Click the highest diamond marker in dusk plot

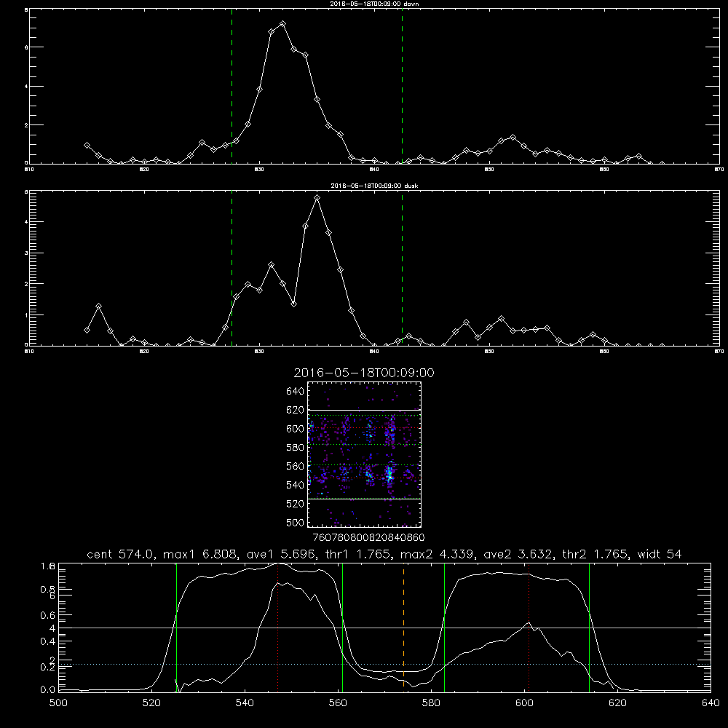(x=317, y=198)
